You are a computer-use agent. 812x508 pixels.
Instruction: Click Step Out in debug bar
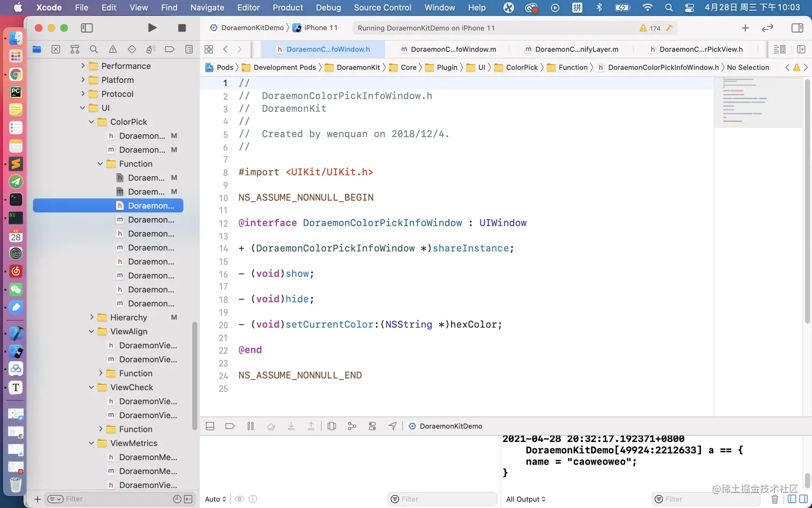click(x=311, y=426)
